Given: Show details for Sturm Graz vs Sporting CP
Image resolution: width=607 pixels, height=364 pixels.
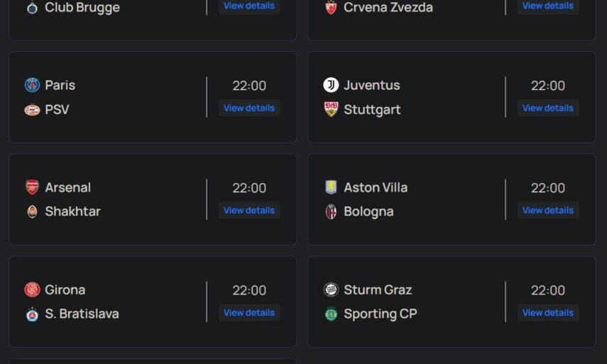Looking at the screenshot, I should tap(548, 312).
